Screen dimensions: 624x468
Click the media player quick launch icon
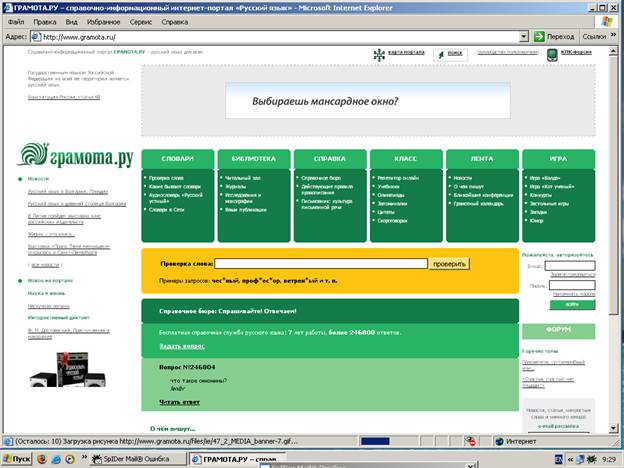70,459
